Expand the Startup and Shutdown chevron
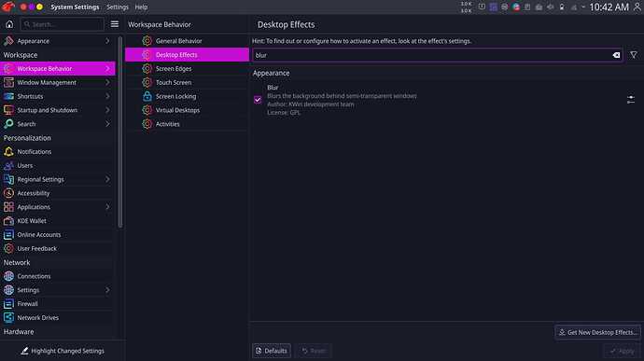This screenshot has width=644, height=361. (x=107, y=110)
